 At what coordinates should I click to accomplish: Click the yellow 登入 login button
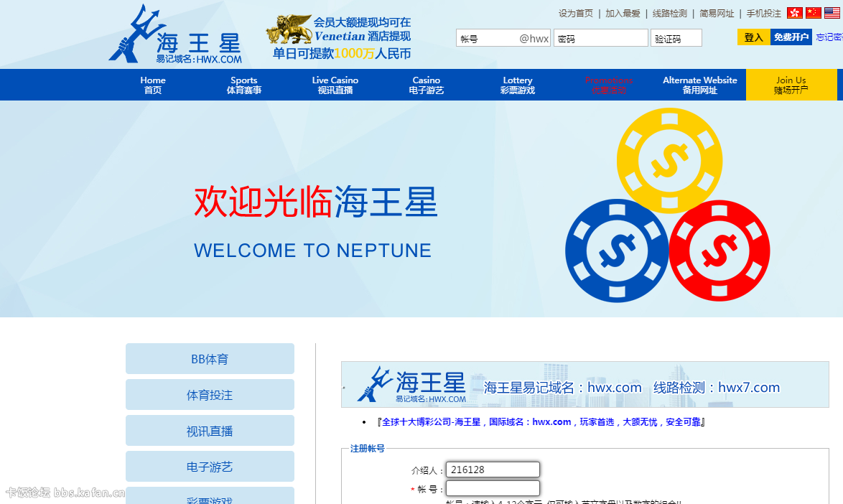tap(753, 37)
